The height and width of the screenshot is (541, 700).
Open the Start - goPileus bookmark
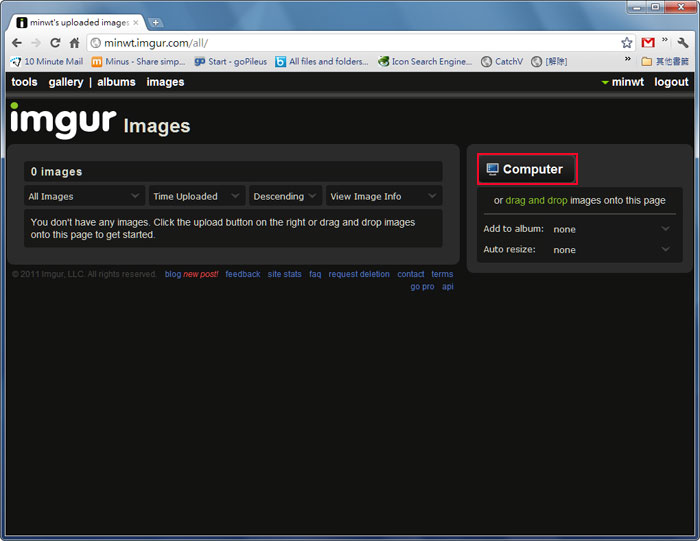[230, 62]
